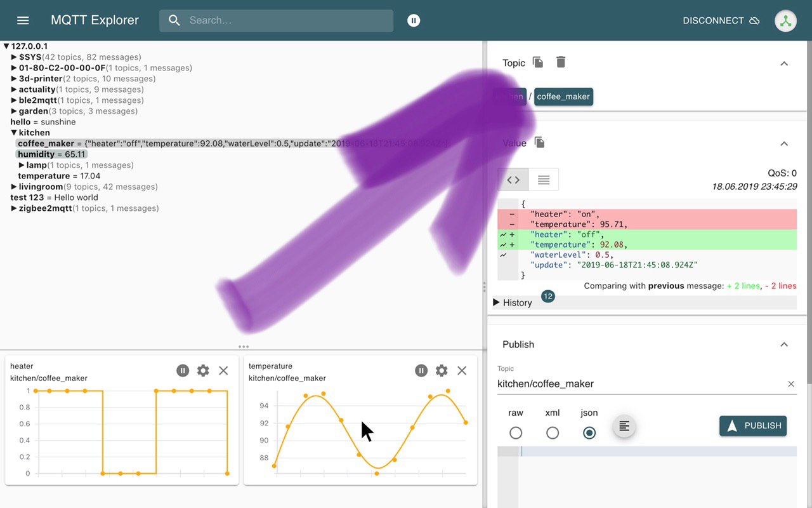
Task: Close the heater chart
Action: point(223,370)
